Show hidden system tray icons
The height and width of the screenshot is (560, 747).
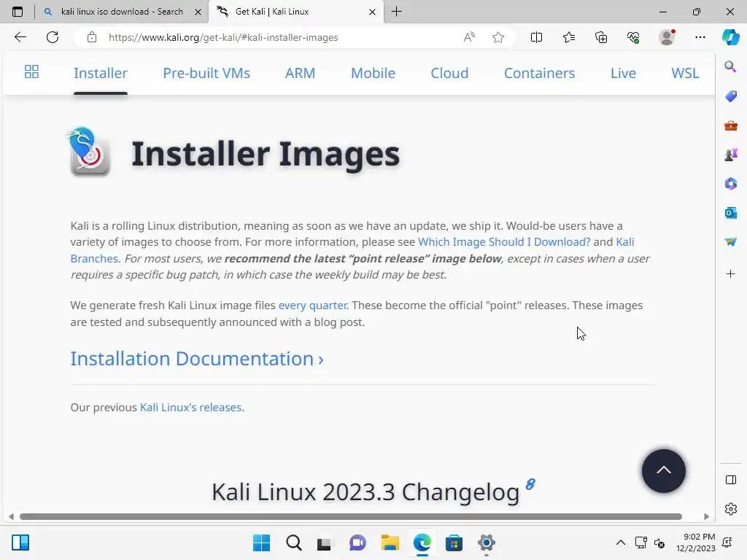[x=620, y=542]
